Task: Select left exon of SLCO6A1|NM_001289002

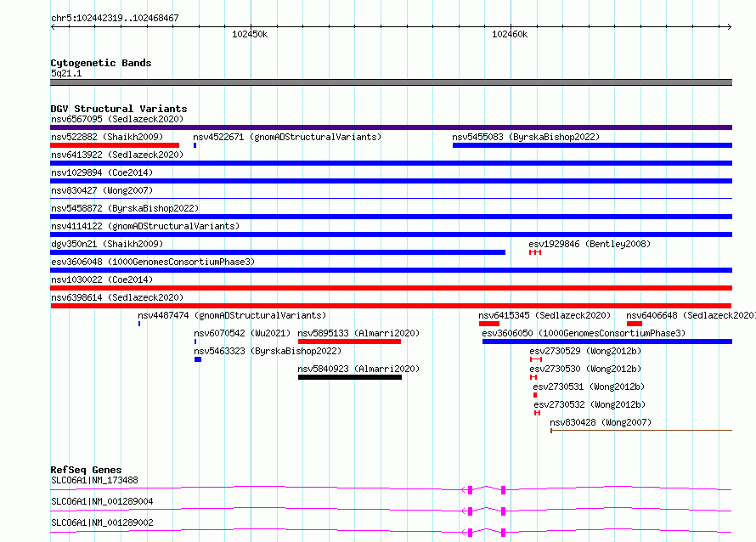Action: pyautogui.click(x=470, y=533)
